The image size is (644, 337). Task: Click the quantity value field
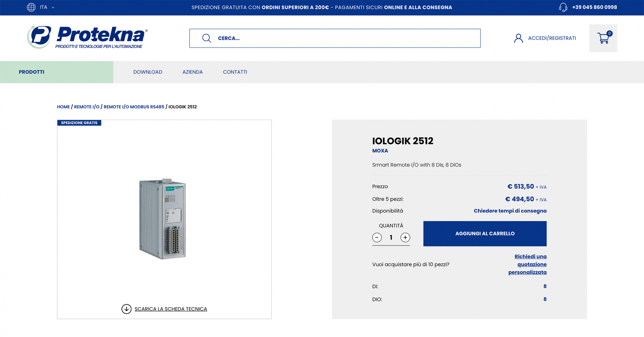click(391, 238)
